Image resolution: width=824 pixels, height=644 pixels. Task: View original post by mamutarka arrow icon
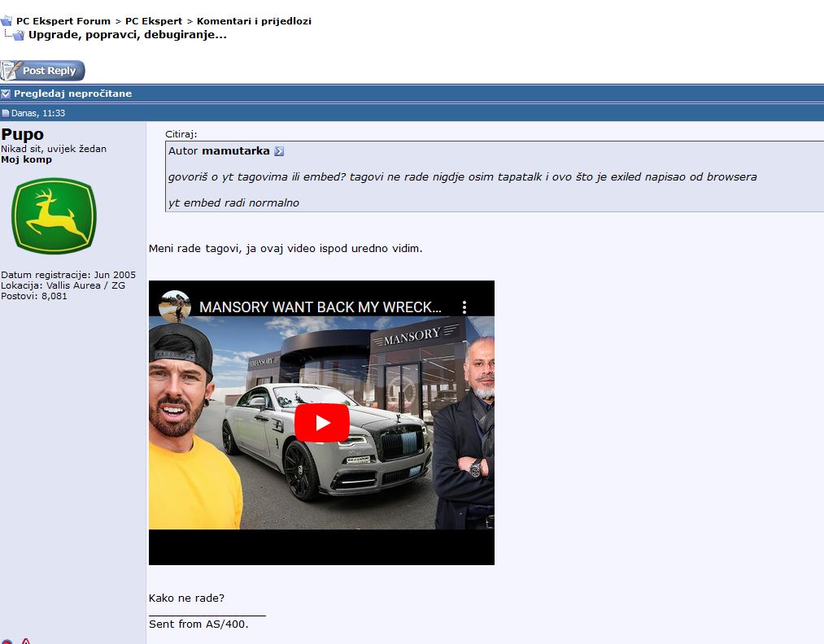pos(279,151)
